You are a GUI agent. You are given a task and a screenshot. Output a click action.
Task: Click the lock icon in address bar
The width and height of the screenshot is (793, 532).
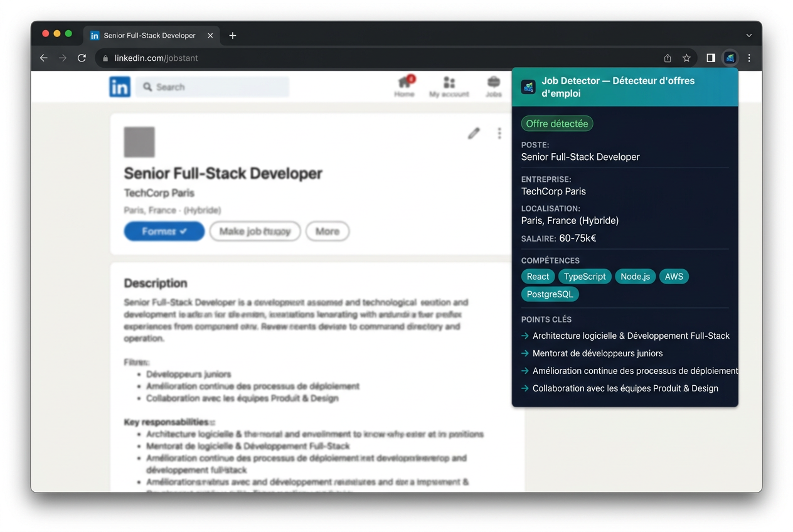[105, 58]
